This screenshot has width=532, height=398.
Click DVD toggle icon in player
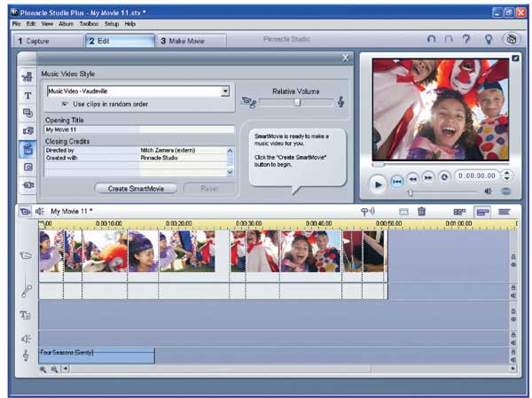coord(505,191)
